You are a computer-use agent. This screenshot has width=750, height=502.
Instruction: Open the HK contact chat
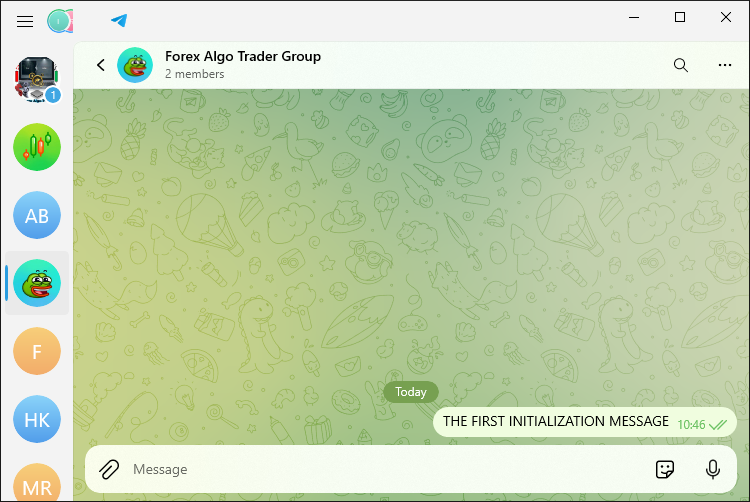(37, 419)
